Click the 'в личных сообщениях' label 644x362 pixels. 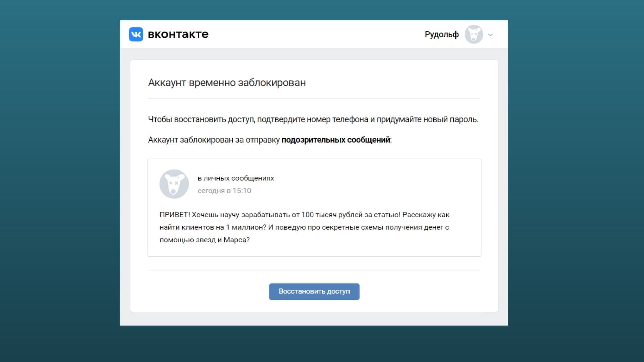tap(235, 178)
